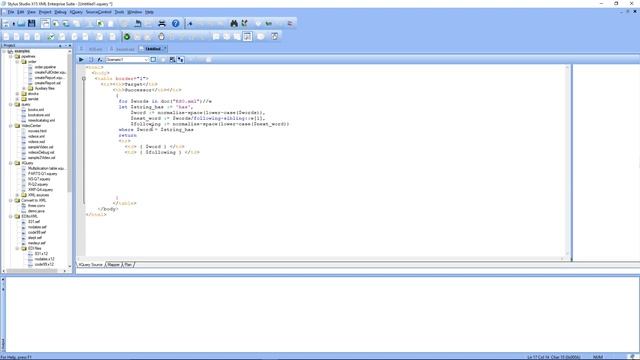Click the Print icon in the toolbar
The image size is (640, 360).
(x=162, y=24)
